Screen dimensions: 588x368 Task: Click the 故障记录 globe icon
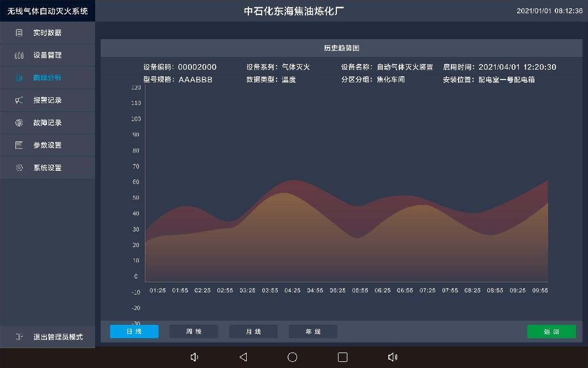(x=19, y=123)
